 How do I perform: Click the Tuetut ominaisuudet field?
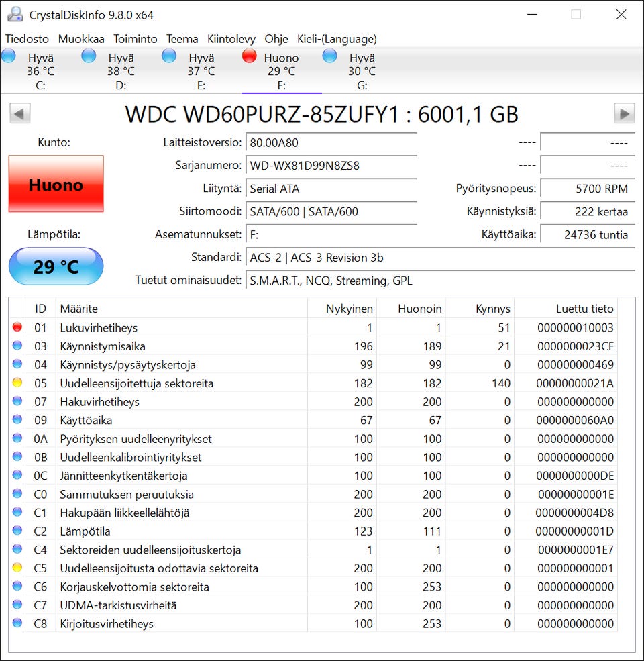441,281
